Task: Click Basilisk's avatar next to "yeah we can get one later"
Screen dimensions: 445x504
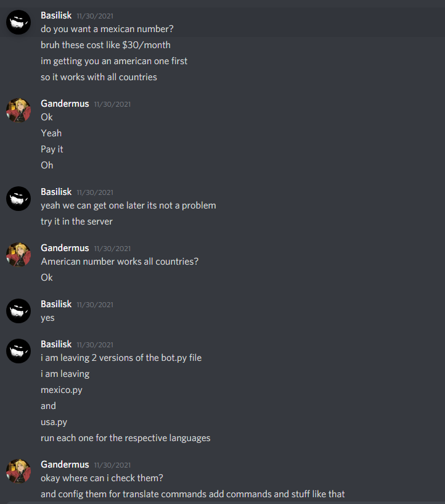Action: (18, 199)
